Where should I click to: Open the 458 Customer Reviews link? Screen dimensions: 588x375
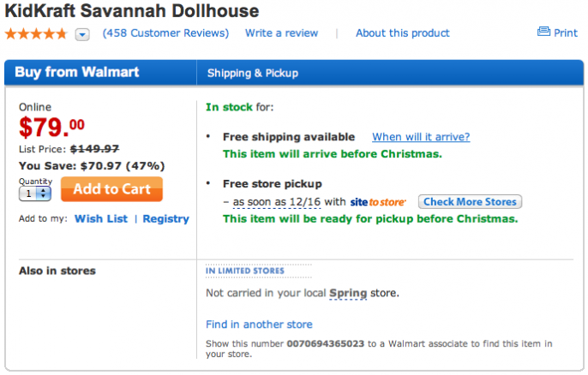(x=165, y=33)
